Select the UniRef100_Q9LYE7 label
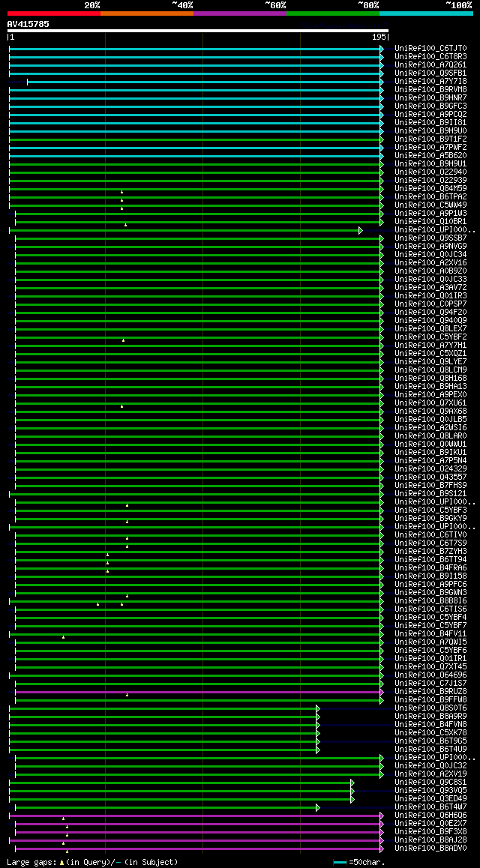Image resolution: width=480 pixels, height=868 pixels. coord(430,361)
